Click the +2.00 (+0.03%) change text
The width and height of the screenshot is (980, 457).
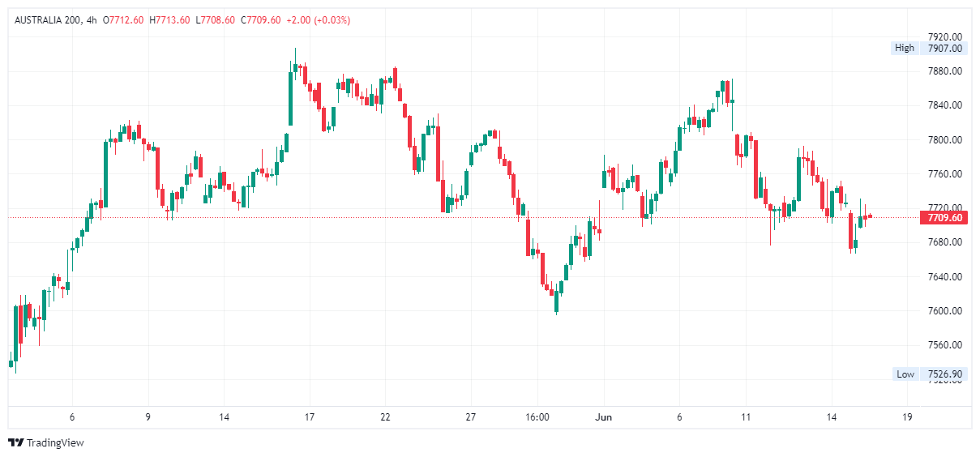(x=319, y=20)
